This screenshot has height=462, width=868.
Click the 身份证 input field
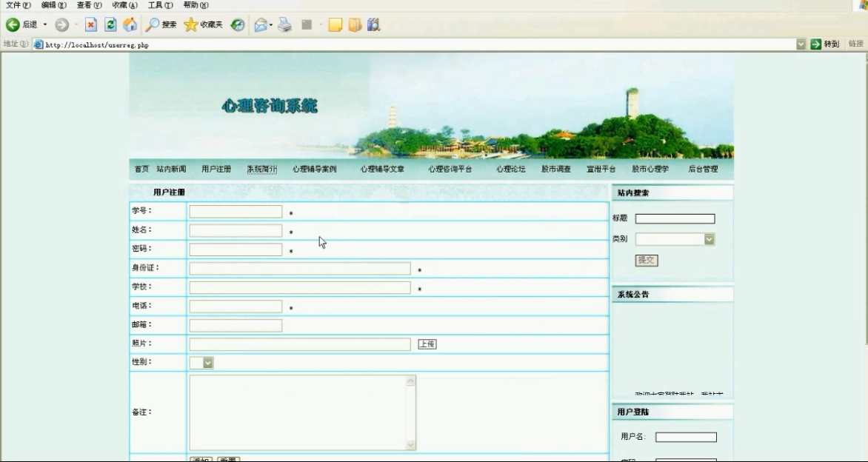pyautogui.click(x=300, y=268)
